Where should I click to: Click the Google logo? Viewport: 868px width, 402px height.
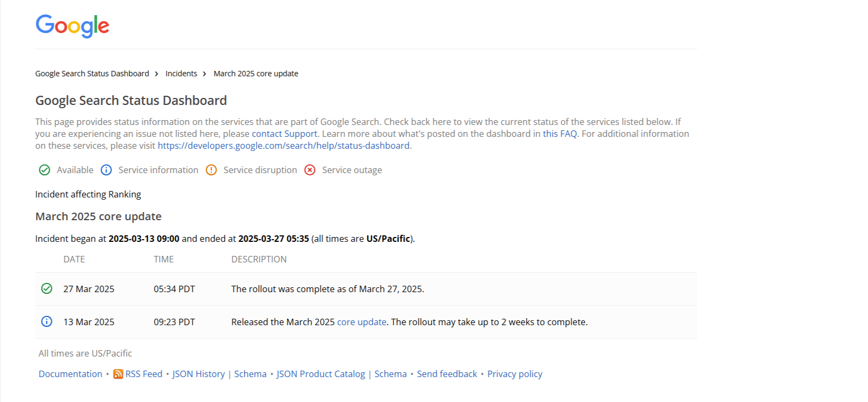[73, 25]
